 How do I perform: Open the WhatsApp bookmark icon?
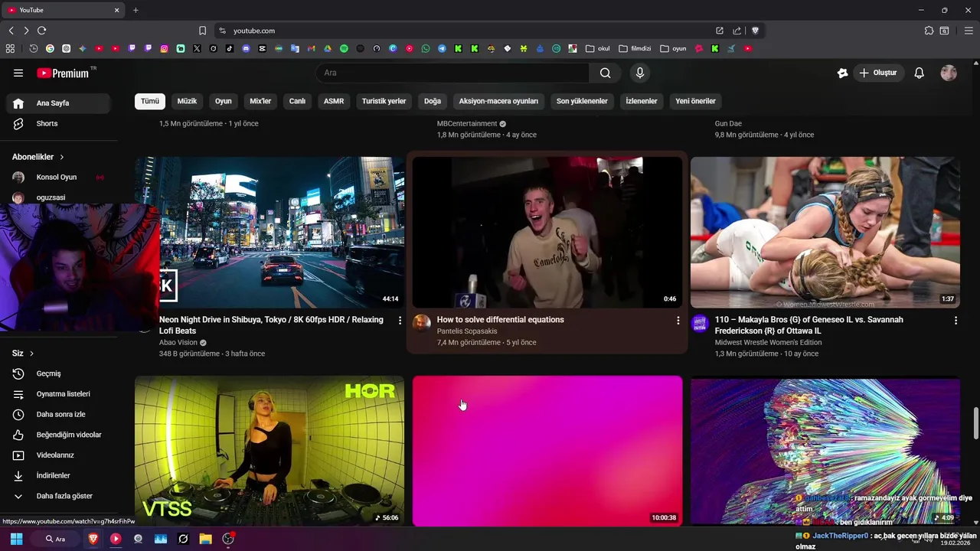(x=426, y=48)
